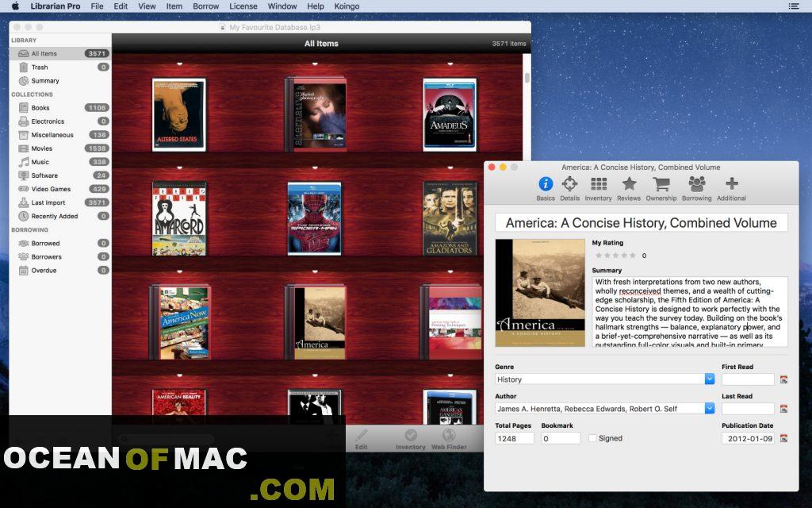Open the Recently Added collection

pyautogui.click(x=60, y=216)
